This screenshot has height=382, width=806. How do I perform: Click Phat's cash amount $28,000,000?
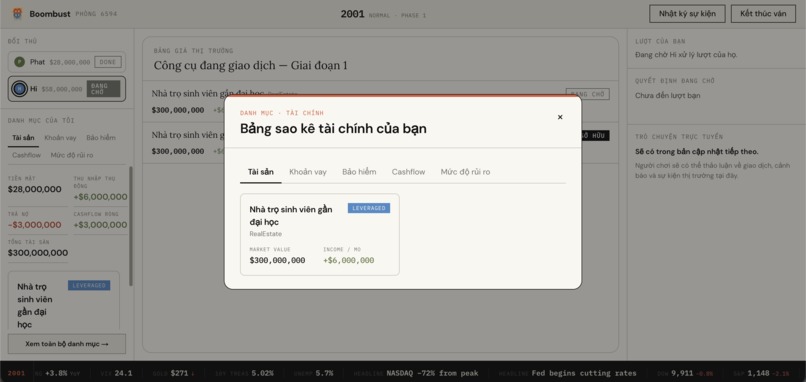pyautogui.click(x=70, y=62)
